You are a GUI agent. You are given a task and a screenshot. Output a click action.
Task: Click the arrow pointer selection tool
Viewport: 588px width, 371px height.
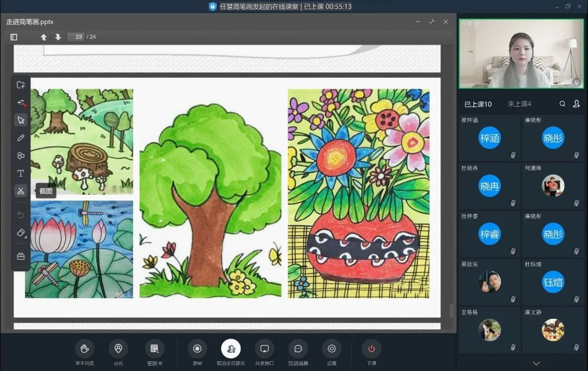(21, 120)
